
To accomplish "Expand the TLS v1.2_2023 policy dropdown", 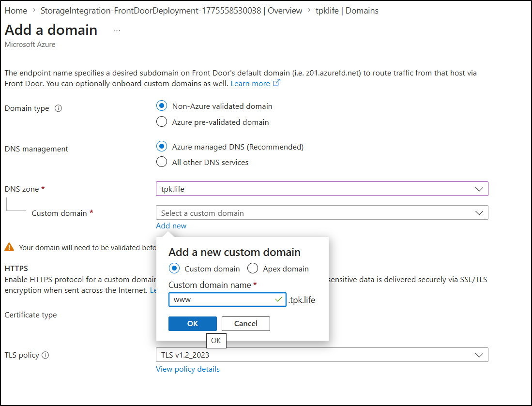I will [322, 355].
